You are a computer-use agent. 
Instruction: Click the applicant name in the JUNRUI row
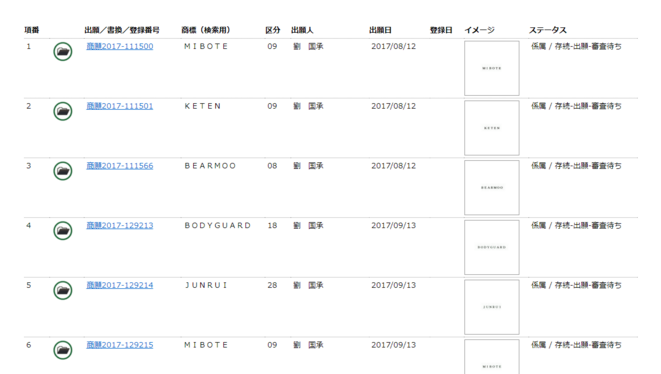(x=308, y=285)
